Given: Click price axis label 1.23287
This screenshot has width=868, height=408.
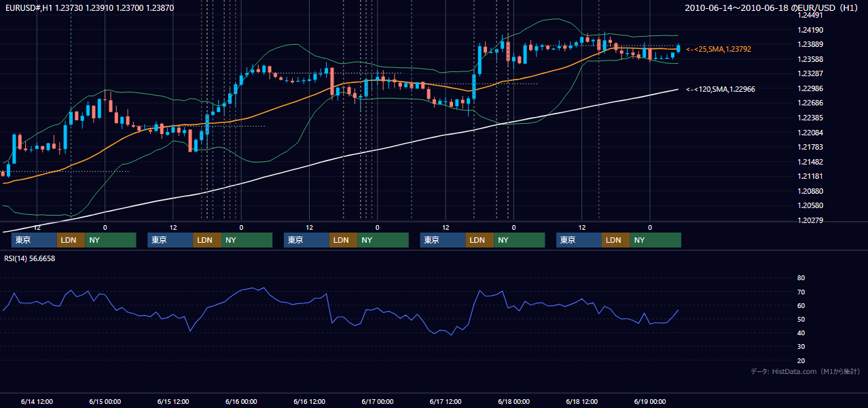Looking at the screenshot, I should click(811, 73).
